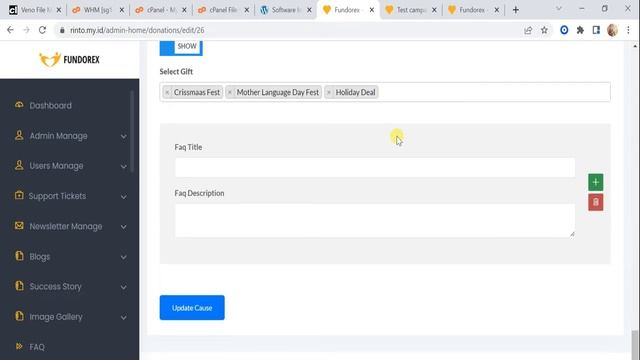Click the browser address bar URL

[137, 30]
